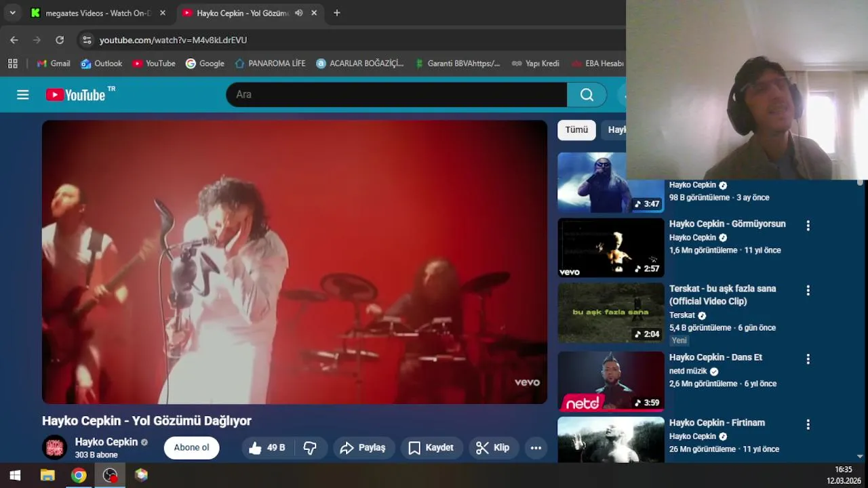Open Terskat channel name under video title
Viewport: 868px width, 488px height.
click(x=682, y=315)
